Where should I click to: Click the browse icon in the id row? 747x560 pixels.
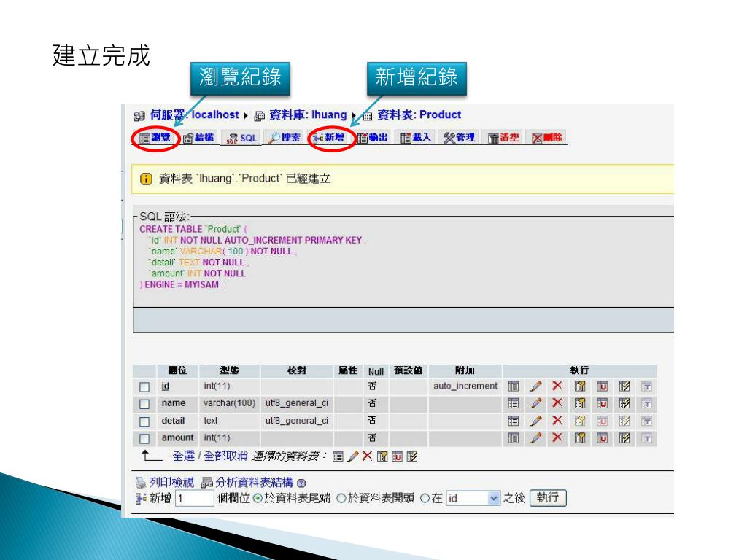click(513, 386)
